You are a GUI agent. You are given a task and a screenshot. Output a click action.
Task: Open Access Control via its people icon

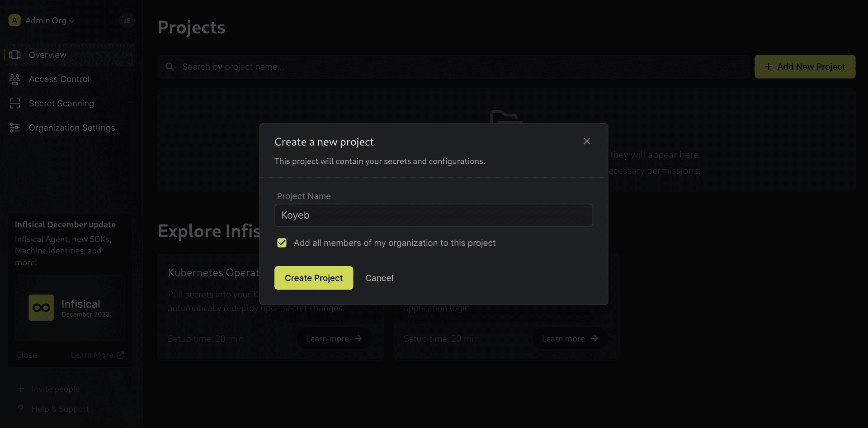point(15,79)
